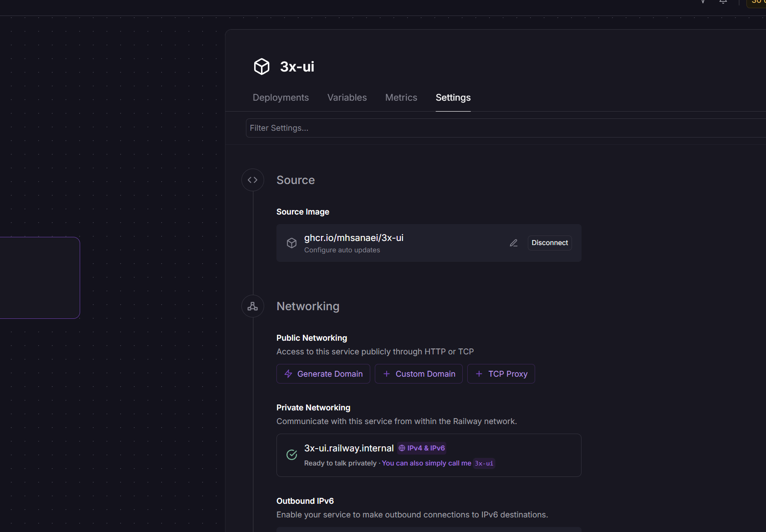The height and width of the screenshot is (532, 766).
Task: Add a Custom Domain
Action: [419, 374]
